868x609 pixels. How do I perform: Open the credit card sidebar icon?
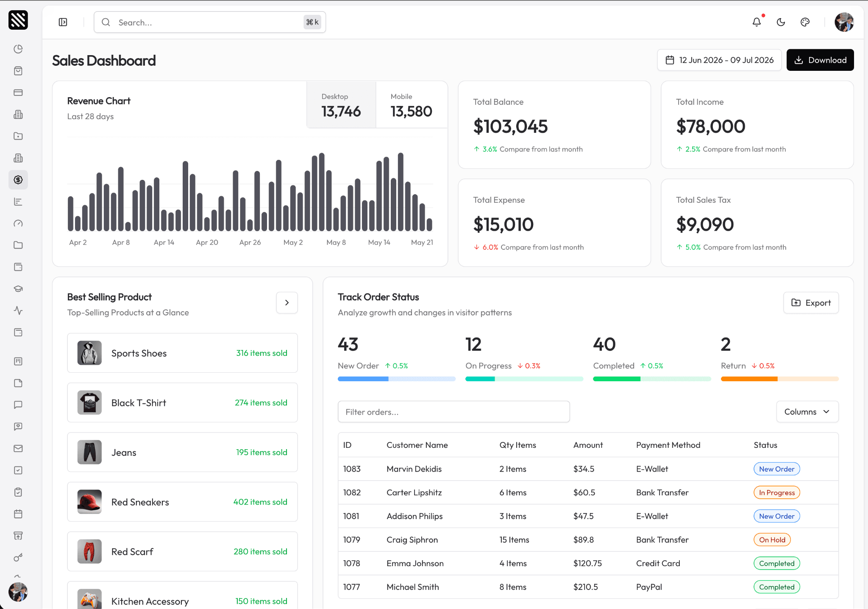click(18, 92)
